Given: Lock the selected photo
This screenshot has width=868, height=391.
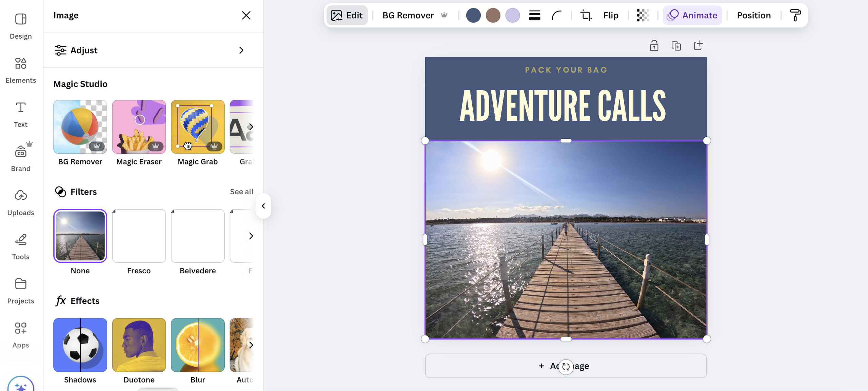Looking at the screenshot, I should coord(654,45).
